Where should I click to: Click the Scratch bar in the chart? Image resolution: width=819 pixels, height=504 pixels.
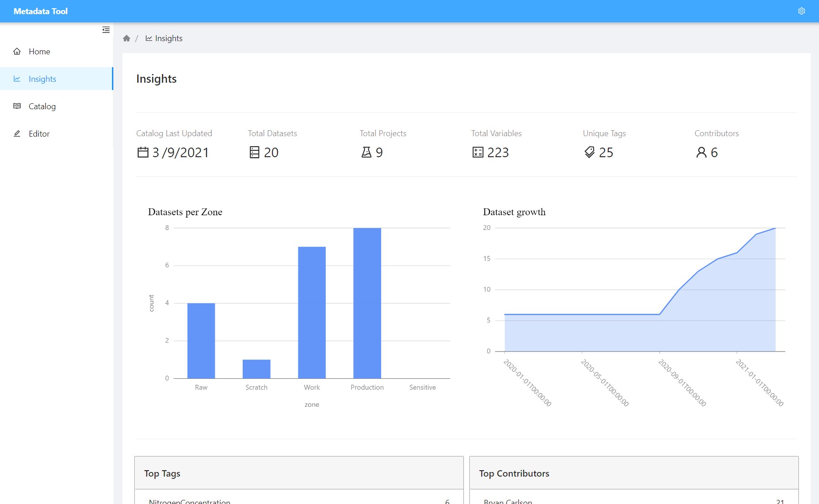click(256, 369)
